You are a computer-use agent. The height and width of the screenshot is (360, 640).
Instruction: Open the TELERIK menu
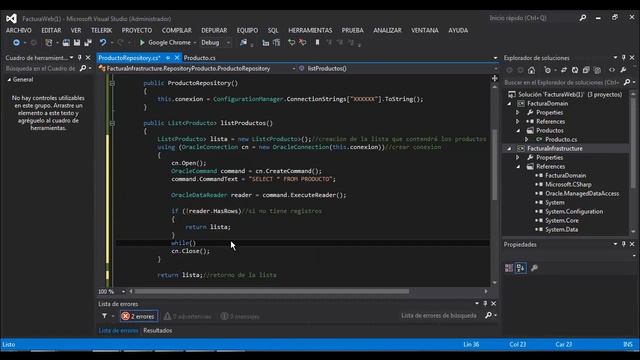tap(101, 30)
